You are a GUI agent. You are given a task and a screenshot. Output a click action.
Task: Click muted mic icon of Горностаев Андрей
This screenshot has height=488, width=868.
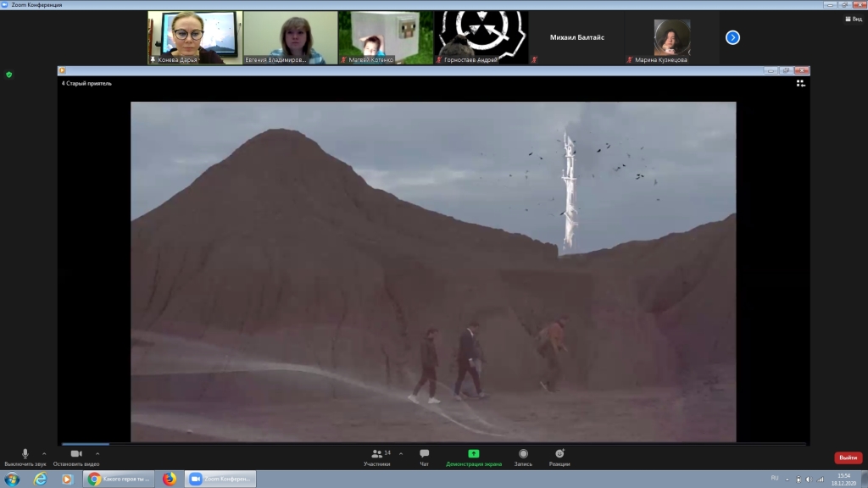[439, 60]
